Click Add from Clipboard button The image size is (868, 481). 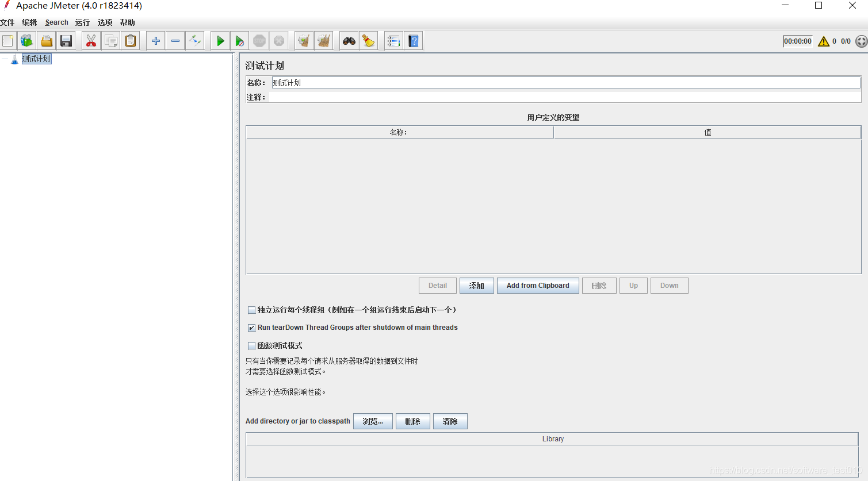tap(538, 286)
